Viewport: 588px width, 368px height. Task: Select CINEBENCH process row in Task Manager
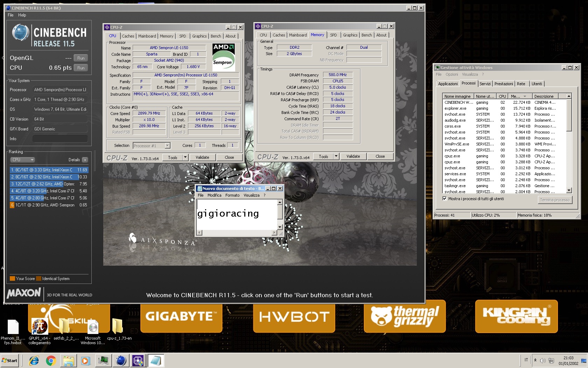504,102
